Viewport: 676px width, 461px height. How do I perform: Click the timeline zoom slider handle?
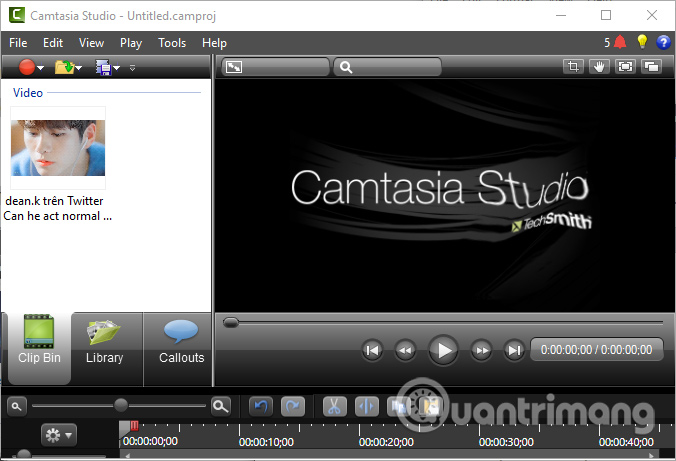click(x=121, y=405)
